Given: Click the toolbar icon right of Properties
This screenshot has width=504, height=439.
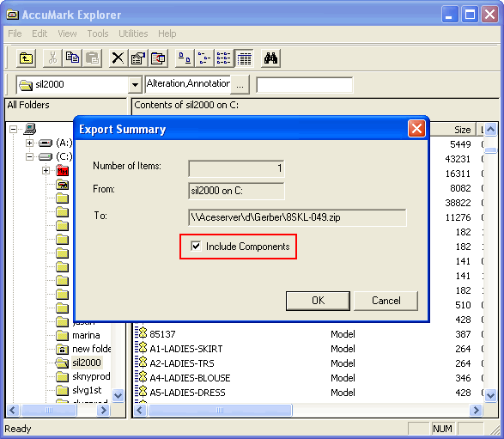Looking at the screenshot, I should (158, 58).
